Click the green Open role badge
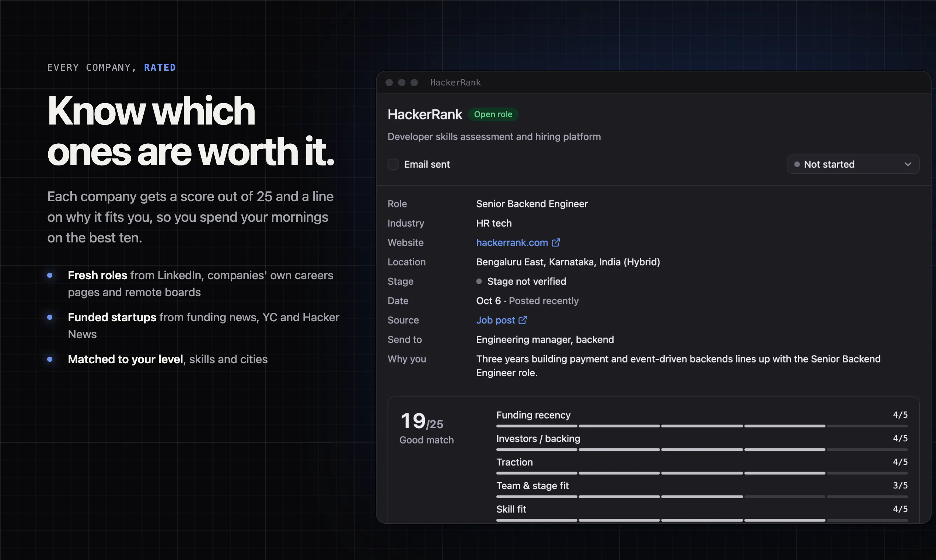936x560 pixels. point(493,114)
